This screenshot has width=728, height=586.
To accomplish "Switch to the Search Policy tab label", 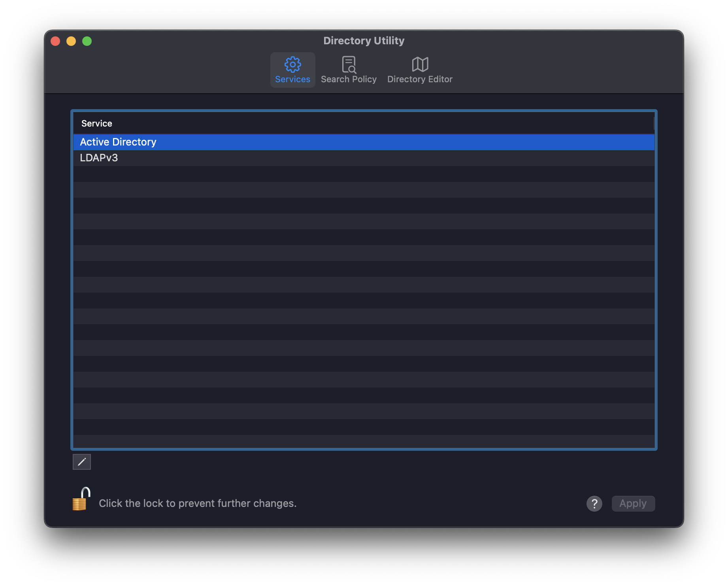I will tap(349, 79).
